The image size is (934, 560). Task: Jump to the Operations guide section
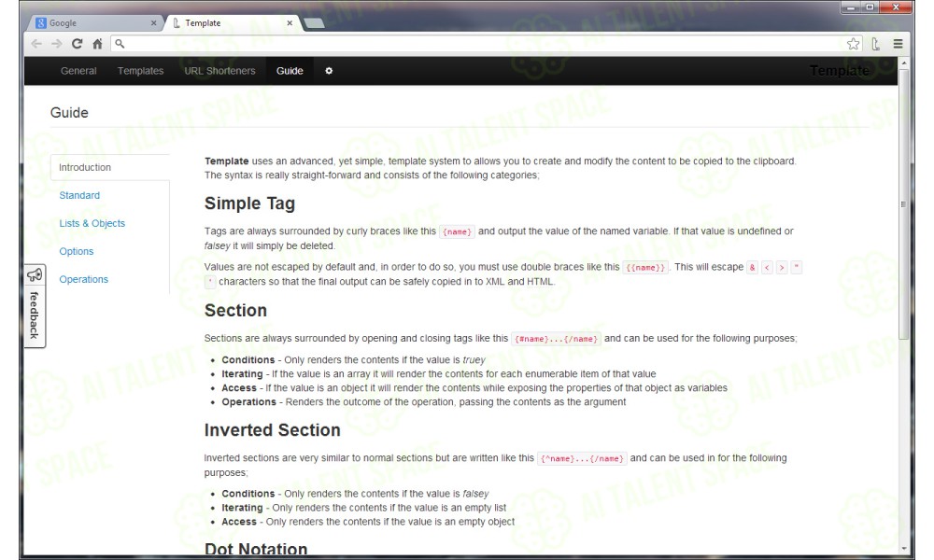click(84, 279)
